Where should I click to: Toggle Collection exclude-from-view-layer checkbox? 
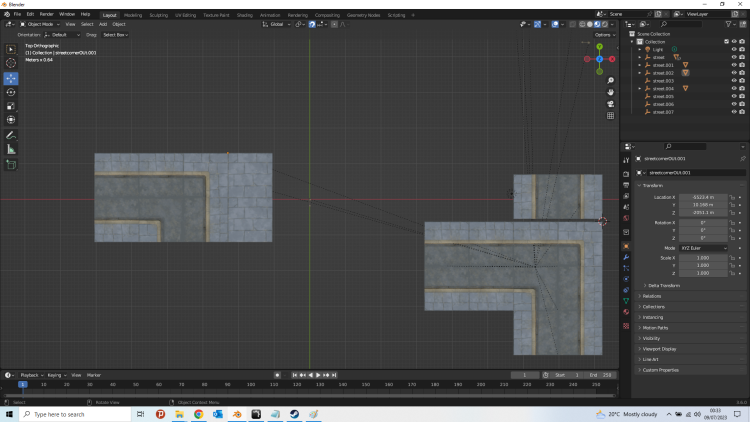[726, 42]
